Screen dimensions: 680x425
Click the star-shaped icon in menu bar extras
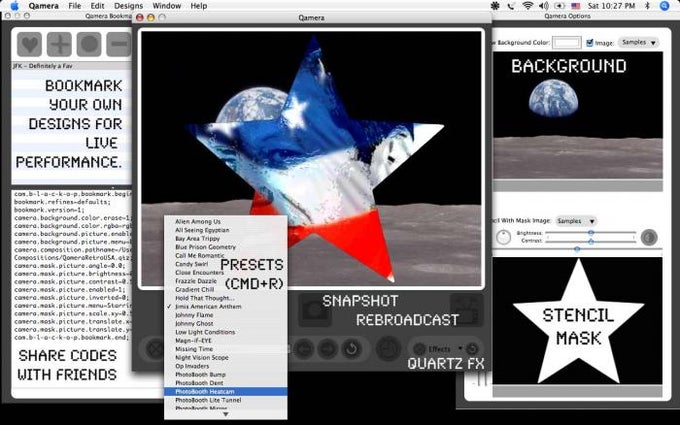[x=495, y=6]
